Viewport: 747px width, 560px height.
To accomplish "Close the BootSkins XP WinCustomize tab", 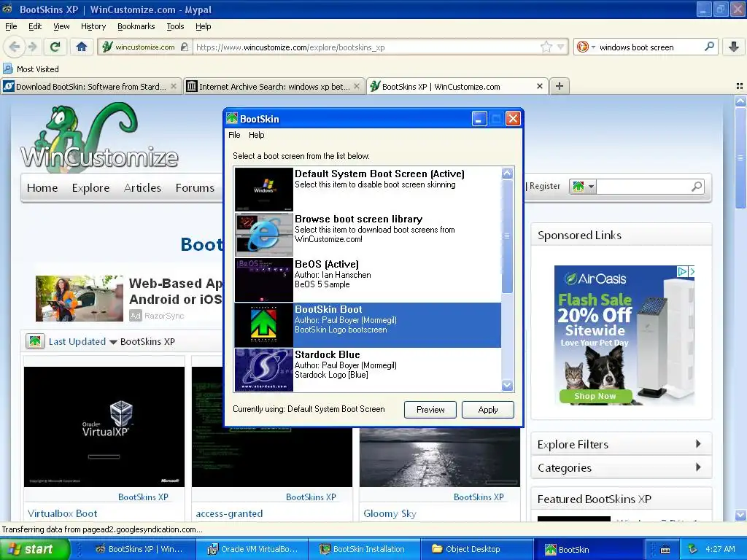I will 539,86.
